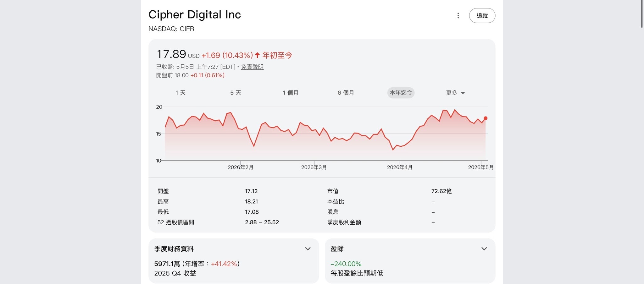Click the 本益比 label
This screenshot has height=284, width=644.
pos(336,201)
